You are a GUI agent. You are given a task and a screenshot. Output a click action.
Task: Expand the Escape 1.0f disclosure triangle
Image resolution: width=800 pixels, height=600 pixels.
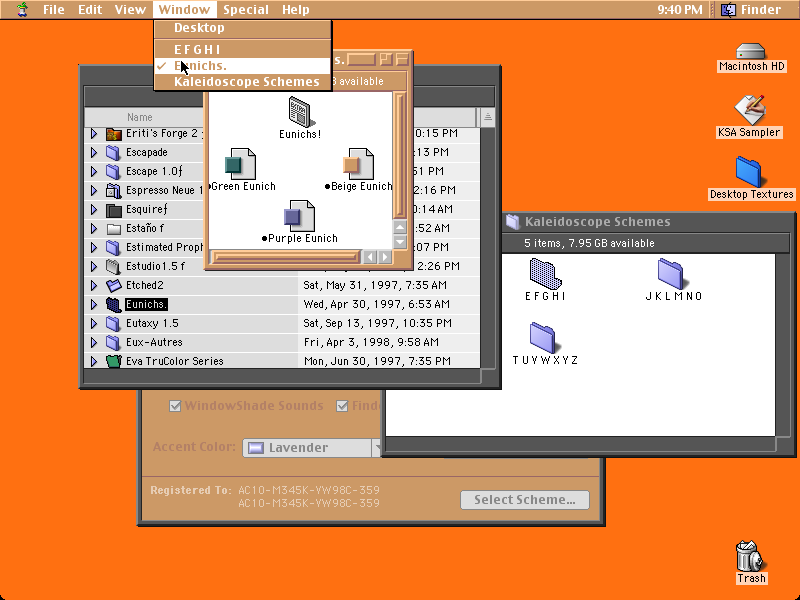94,171
